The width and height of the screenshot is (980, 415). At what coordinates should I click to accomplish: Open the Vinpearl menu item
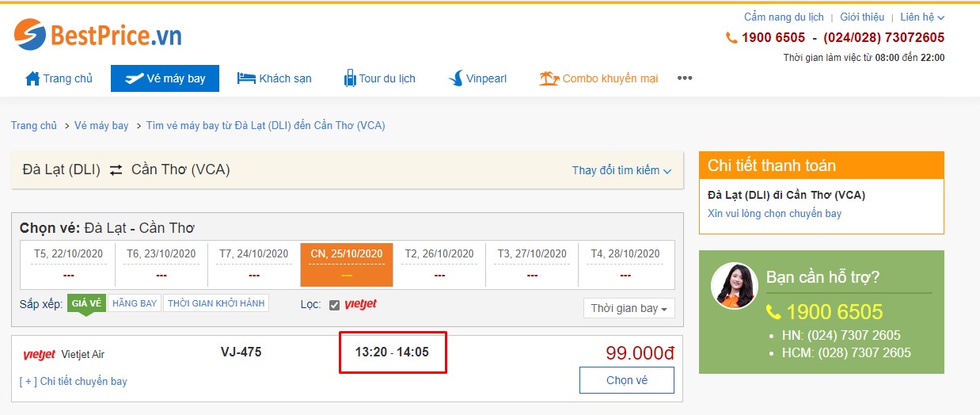tap(477, 78)
